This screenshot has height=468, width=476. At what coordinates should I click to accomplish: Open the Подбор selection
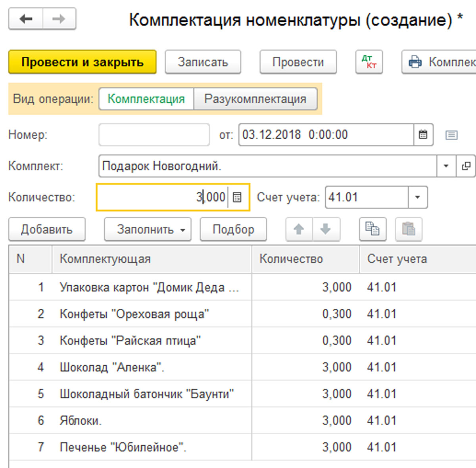(233, 229)
